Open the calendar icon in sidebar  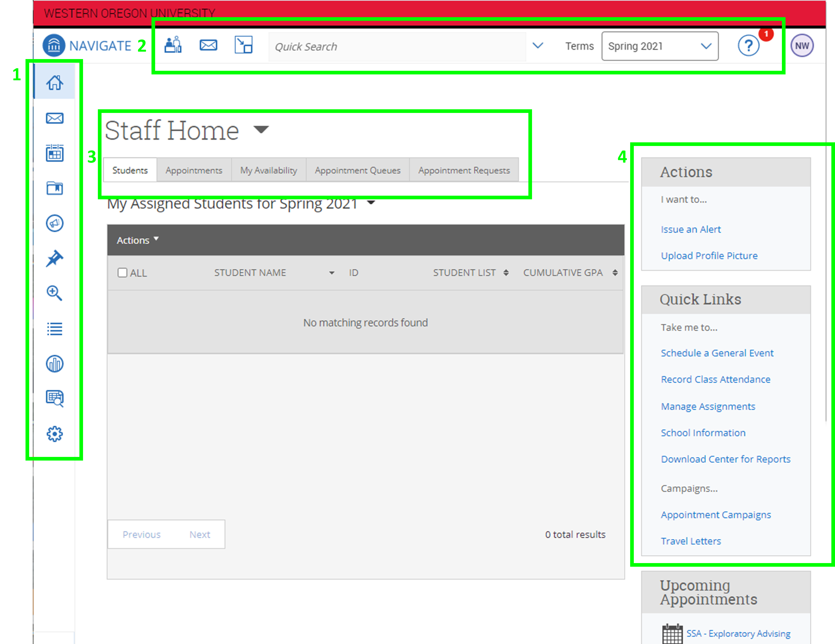(x=55, y=153)
